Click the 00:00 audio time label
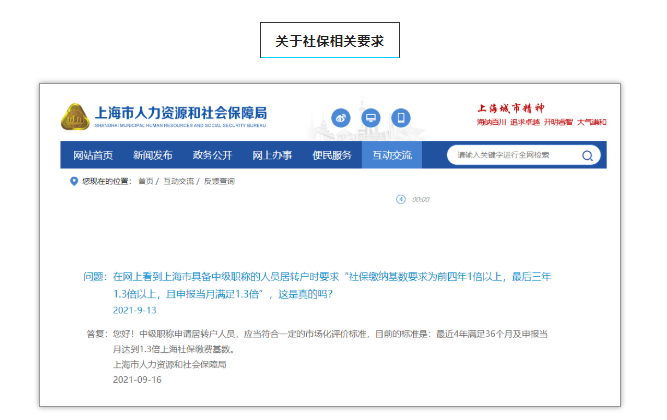Image resolution: width=667 pixels, height=420 pixels. pyautogui.click(x=421, y=200)
